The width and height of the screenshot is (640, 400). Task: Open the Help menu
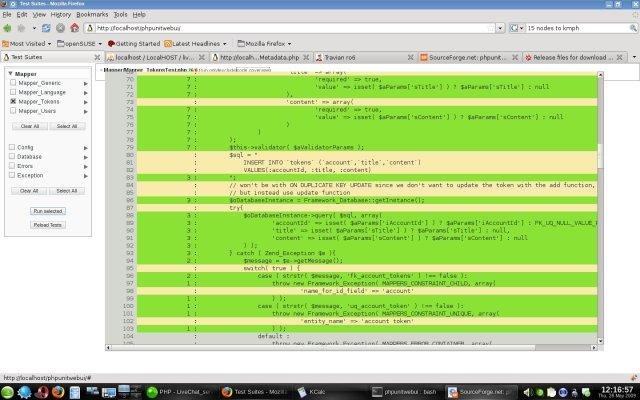(139, 15)
